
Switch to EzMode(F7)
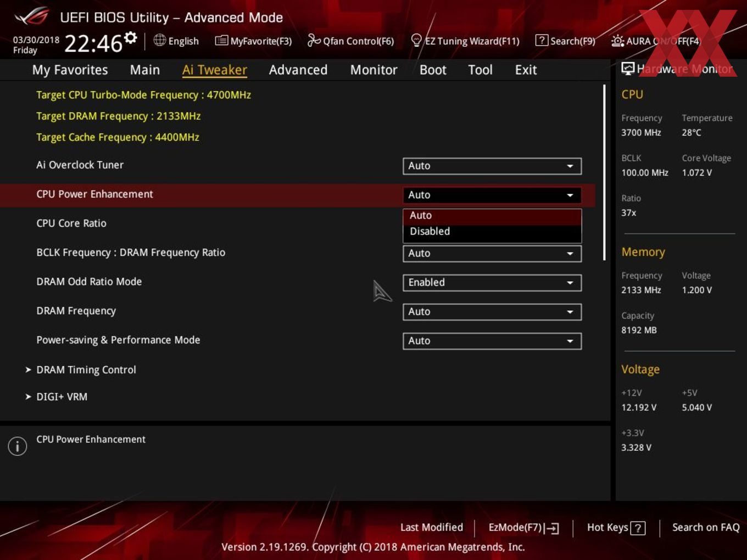pyautogui.click(x=523, y=528)
